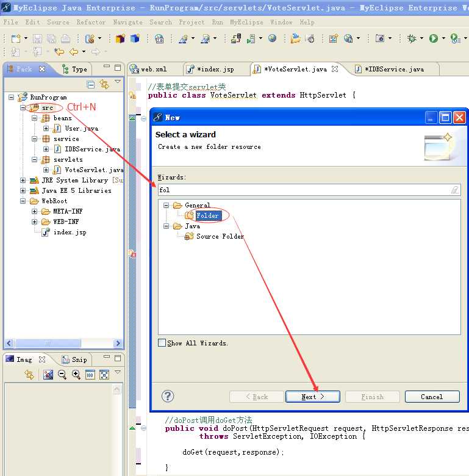This screenshot has width=469, height=476.
Task: Close the VoteServlet.java editor tab X
Action: (335, 69)
